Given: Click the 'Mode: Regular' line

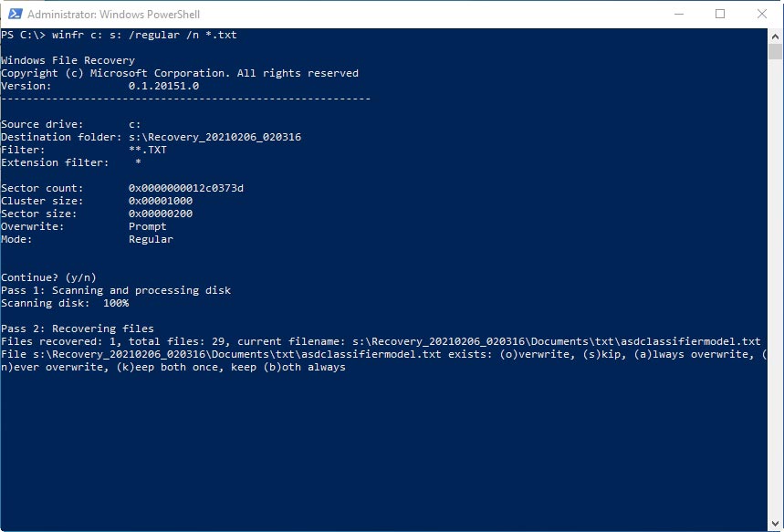Looking at the screenshot, I should [87, 239].
